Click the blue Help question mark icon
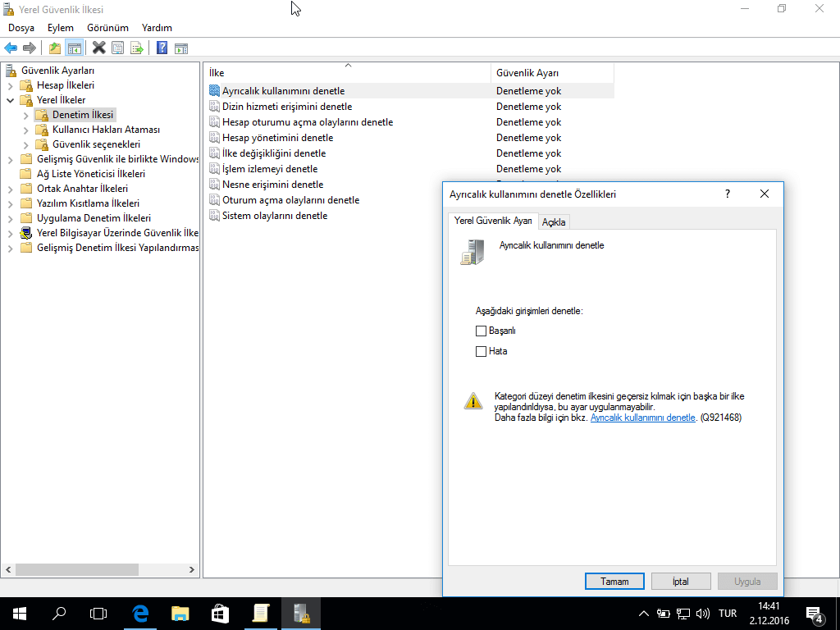This screenshot has height=630, width=840. coord(162,48)
